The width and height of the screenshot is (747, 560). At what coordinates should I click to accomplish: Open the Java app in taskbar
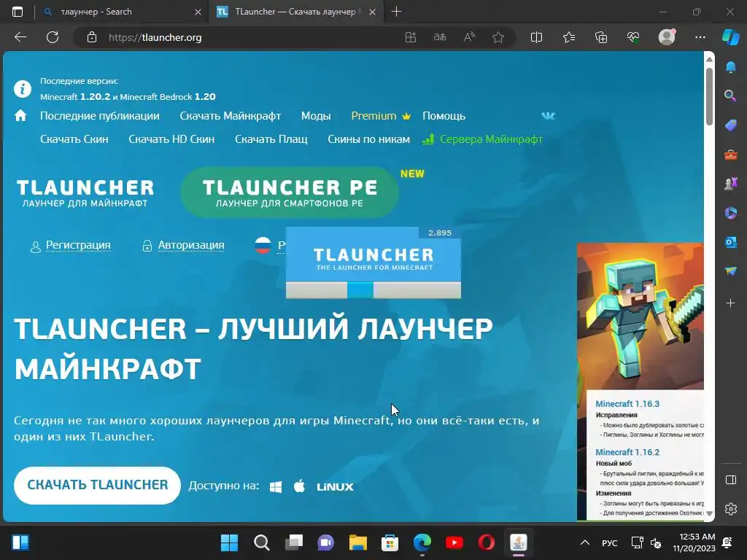519,542
